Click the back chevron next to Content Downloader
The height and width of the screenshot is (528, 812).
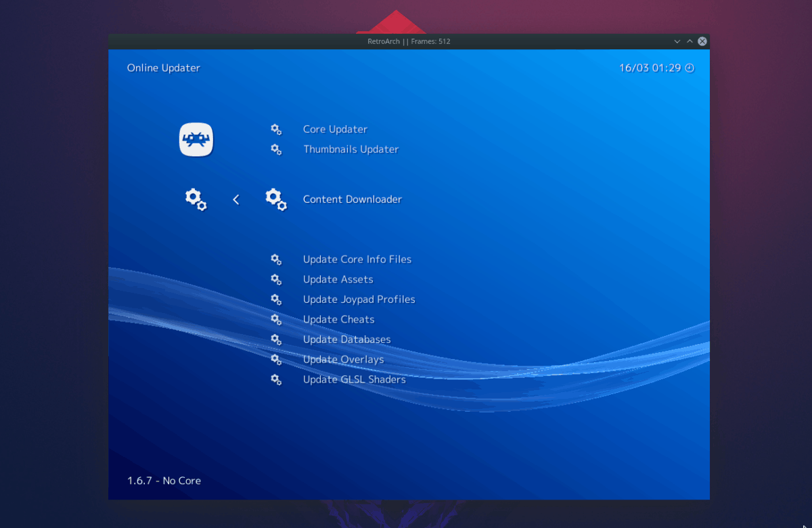click(235, 199)
